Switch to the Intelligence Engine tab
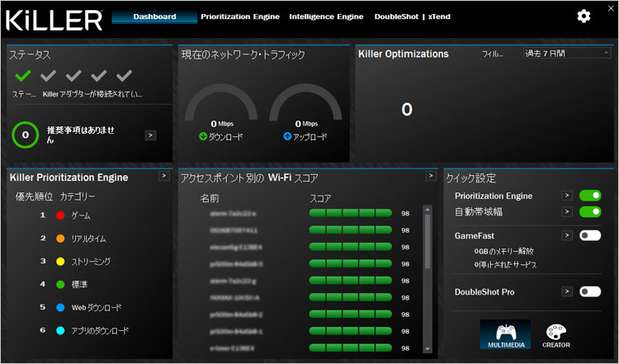Viewport: 619px width, 364px height. tap(326, 17)
